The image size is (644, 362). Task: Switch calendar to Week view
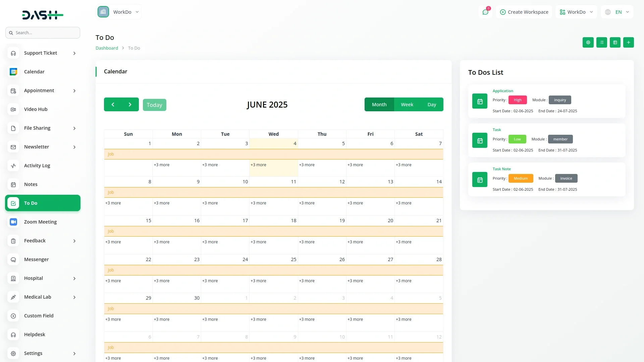[407, 105]
